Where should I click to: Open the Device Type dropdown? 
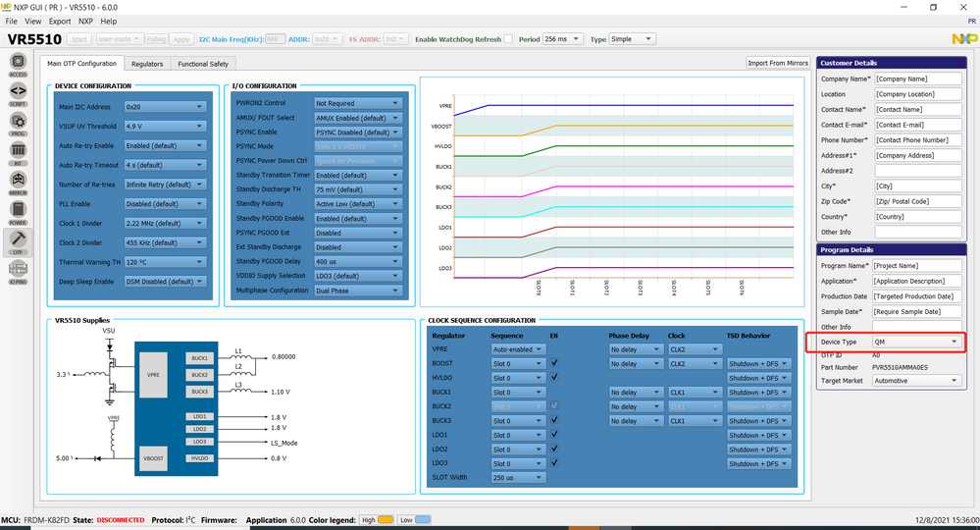click(x=916, y=342)
